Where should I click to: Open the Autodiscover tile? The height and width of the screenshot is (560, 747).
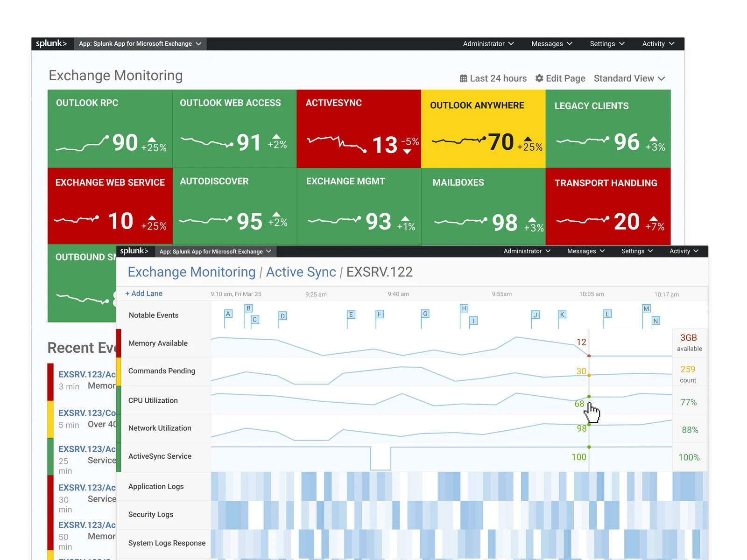pyautogui.click(x=234, y=206)
